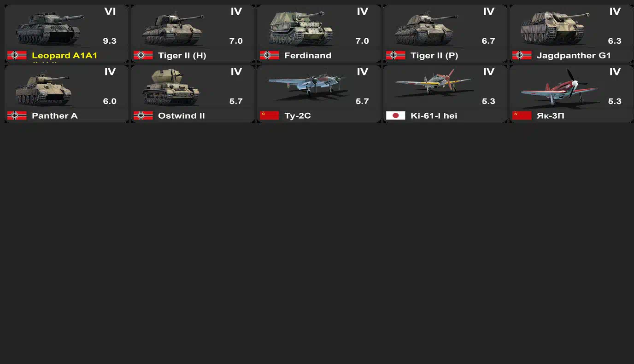Screen dimensions: 634x364
Task: Select the Panther A tank image
Action: [x=42, y=88]
